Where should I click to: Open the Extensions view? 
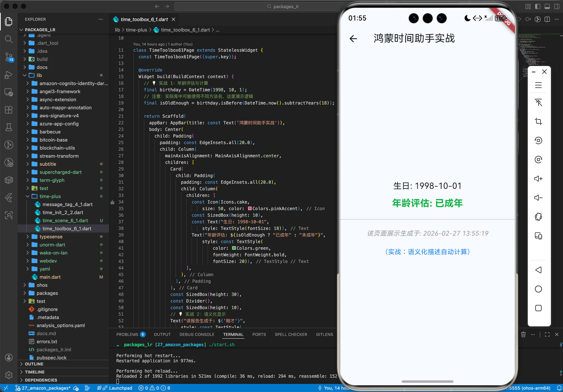tap(9, 110)
